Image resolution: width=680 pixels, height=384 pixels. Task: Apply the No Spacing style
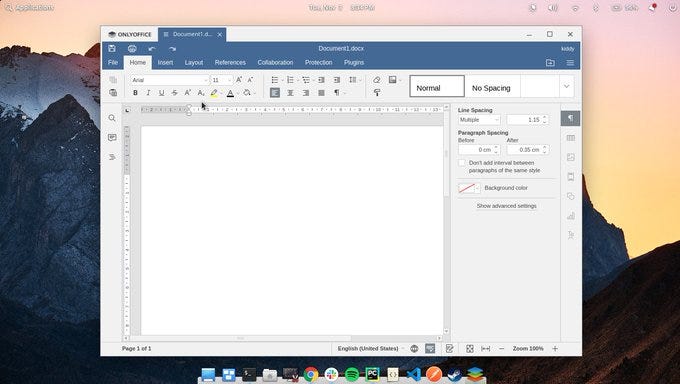(x=492, y=86)
